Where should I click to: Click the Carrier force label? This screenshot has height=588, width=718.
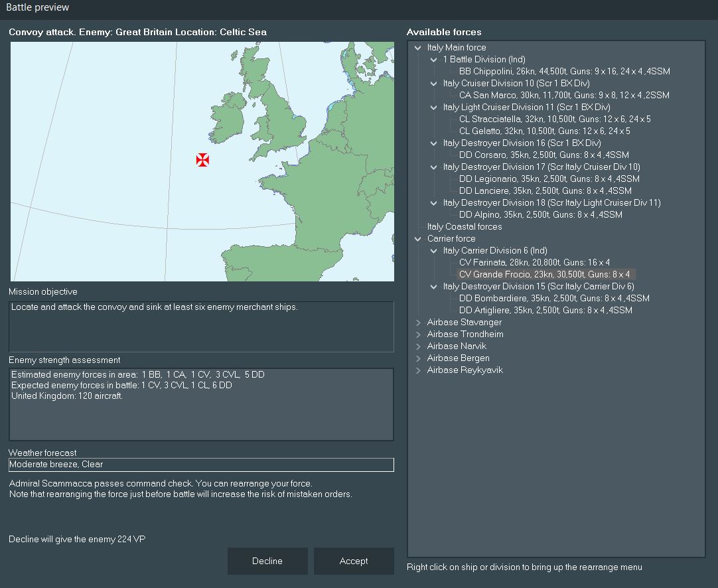click(x=451, y=239)
